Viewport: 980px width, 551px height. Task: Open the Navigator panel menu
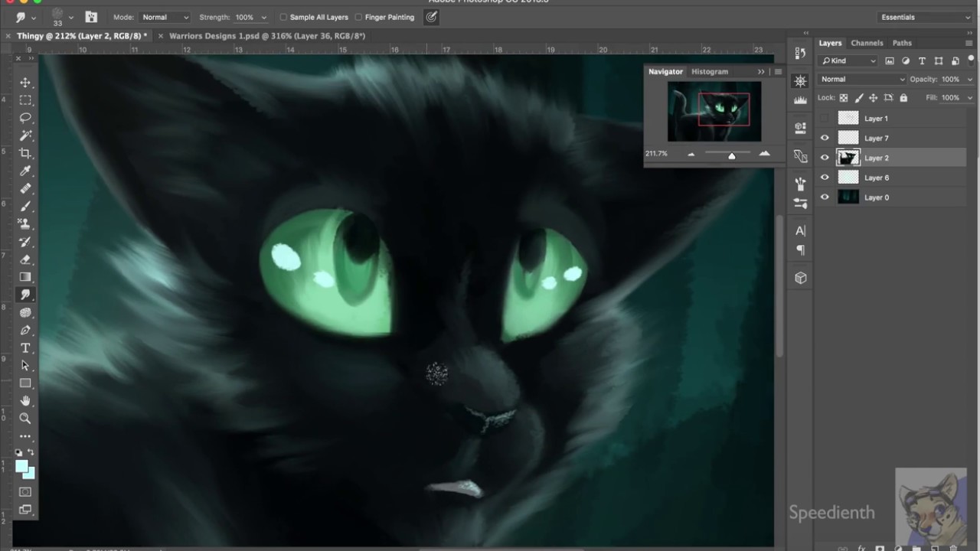click(778, 71)
